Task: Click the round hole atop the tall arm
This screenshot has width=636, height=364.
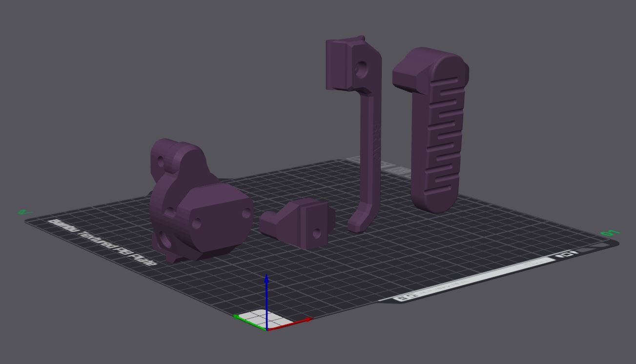Action: (x=362, y=70)
